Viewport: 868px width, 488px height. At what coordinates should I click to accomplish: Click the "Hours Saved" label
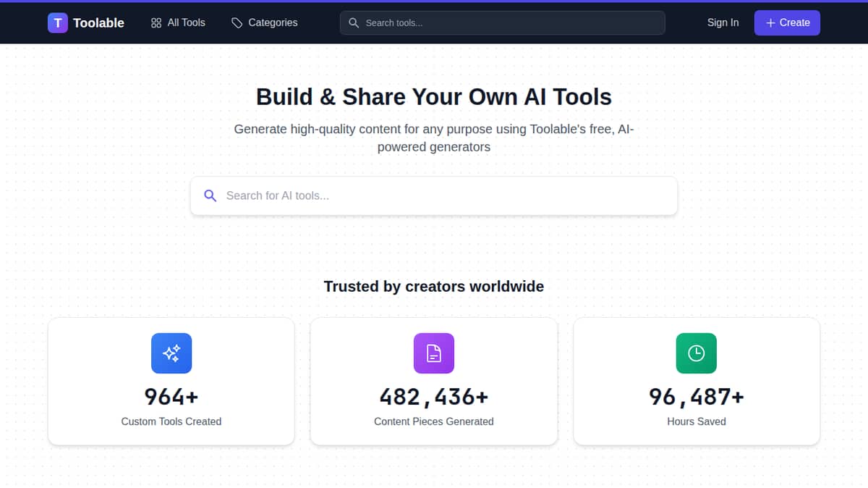point(697,421)
